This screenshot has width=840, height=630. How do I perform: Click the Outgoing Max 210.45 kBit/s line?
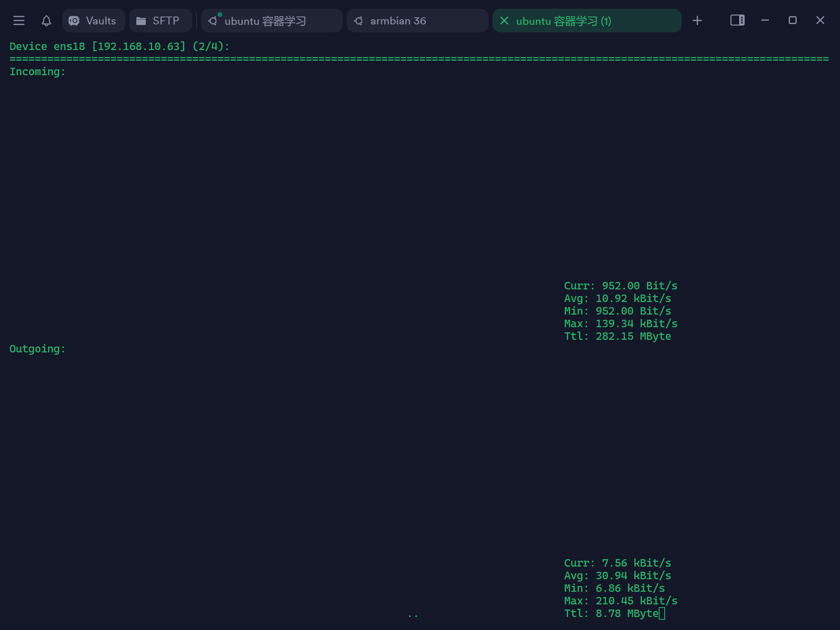click(620, 601)
